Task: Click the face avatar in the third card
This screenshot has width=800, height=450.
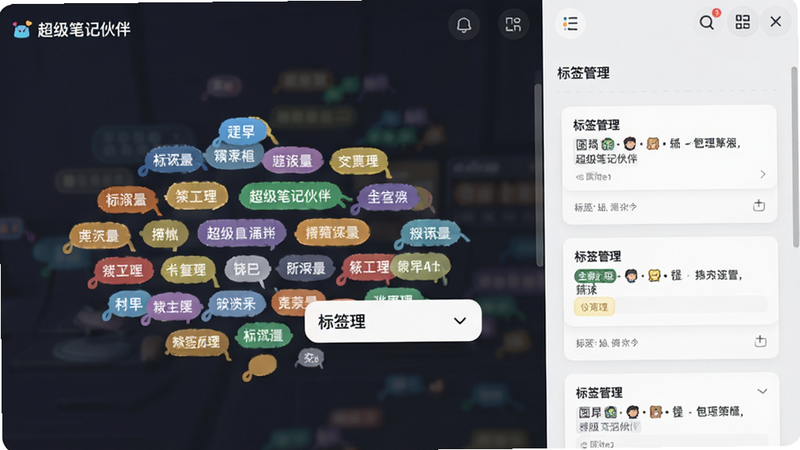Action: pyautogui.click(x=633, y=411)
